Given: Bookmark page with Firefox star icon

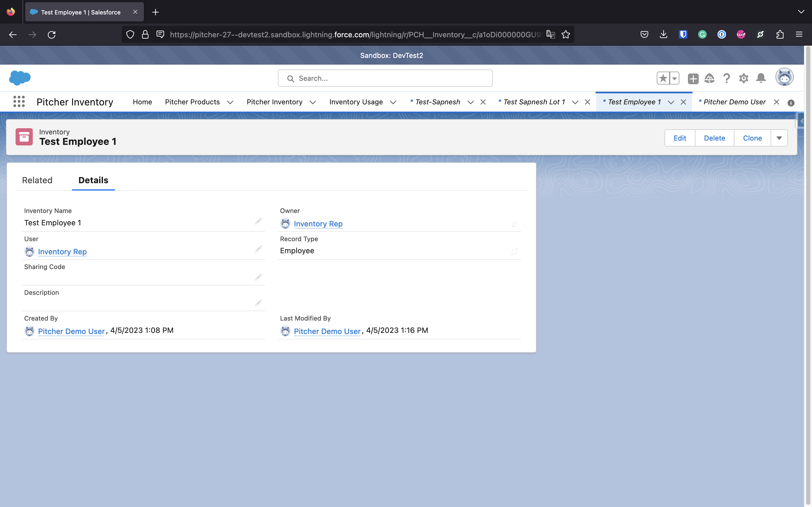Looking at the screenshot, I should tap(566, 35).
